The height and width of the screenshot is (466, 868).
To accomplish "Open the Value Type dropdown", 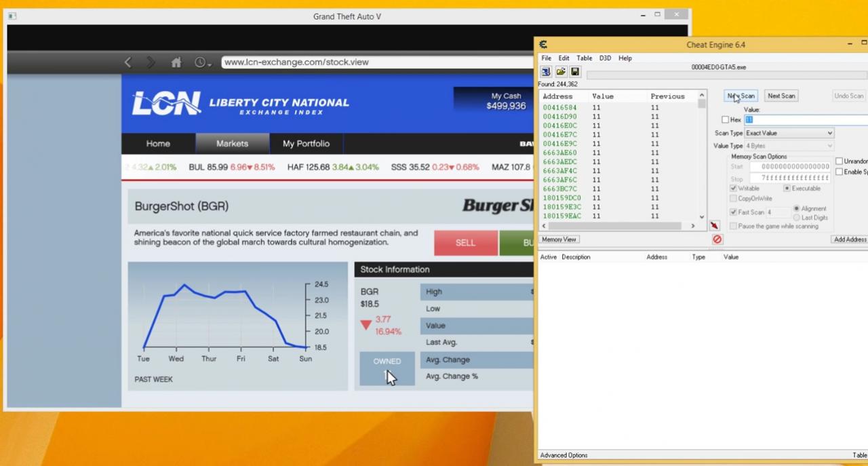I will pos(789,146).
